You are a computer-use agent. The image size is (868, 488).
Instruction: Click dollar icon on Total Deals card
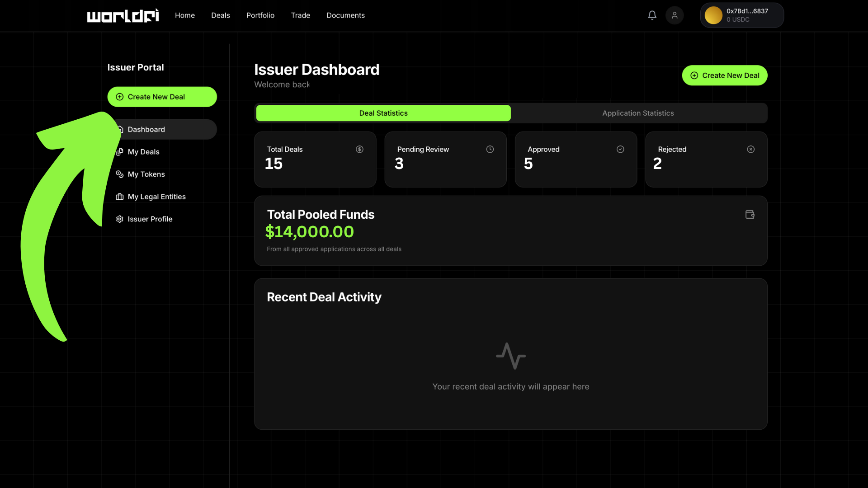[x=359, y=149]
